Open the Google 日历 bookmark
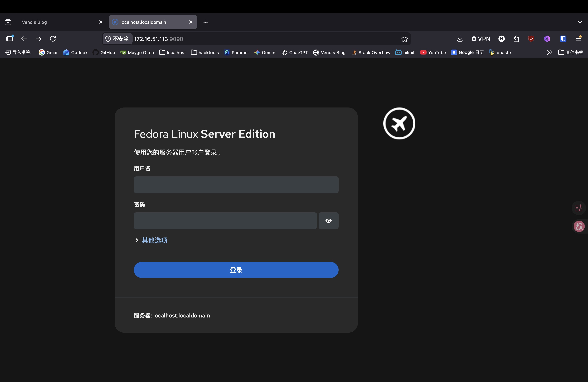588x382 pixels. click(467, 52)
